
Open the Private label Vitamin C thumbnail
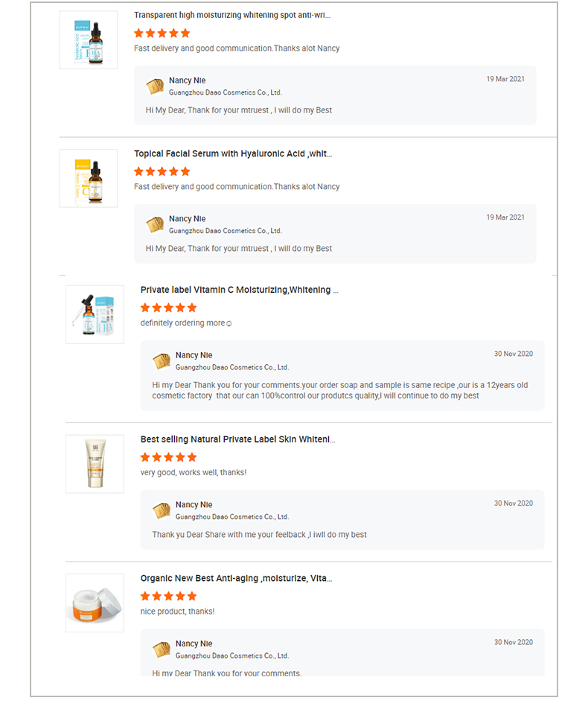[x=95, y=314]
